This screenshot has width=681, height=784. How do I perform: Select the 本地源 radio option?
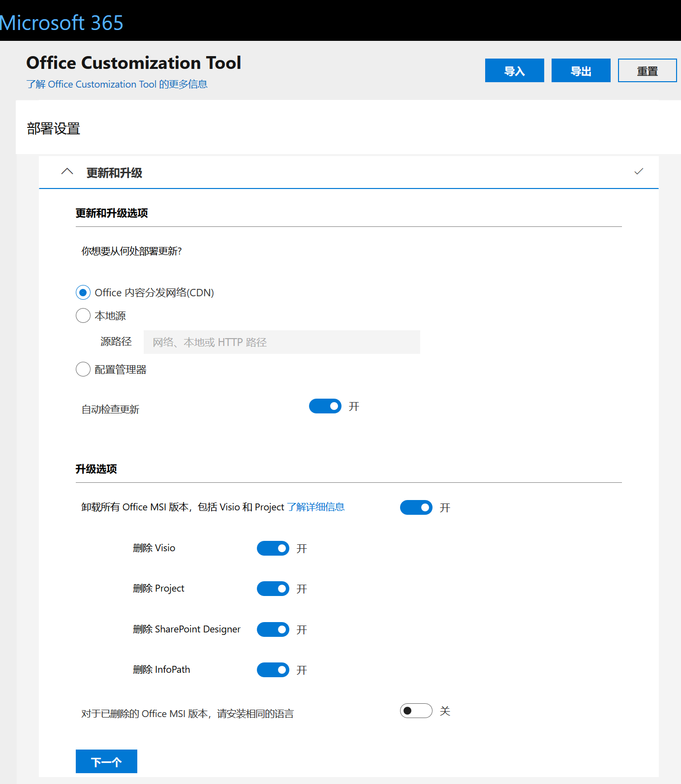[83, 315]
